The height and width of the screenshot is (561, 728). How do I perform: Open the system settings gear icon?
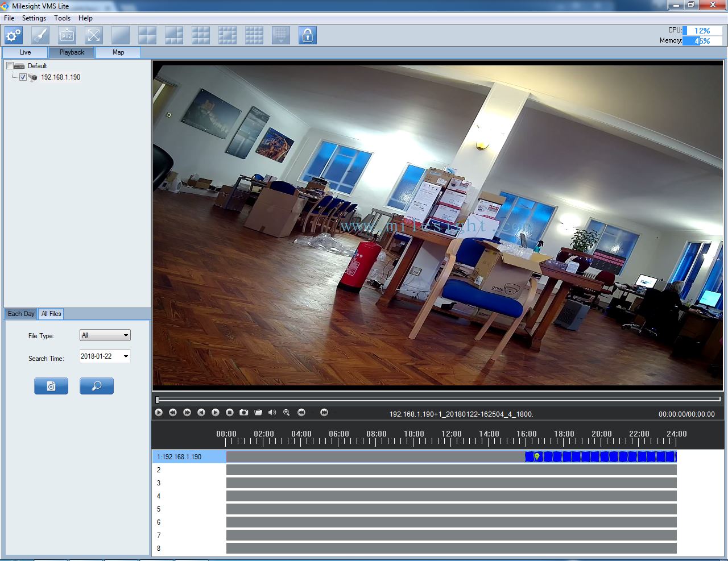coord(13,35)
